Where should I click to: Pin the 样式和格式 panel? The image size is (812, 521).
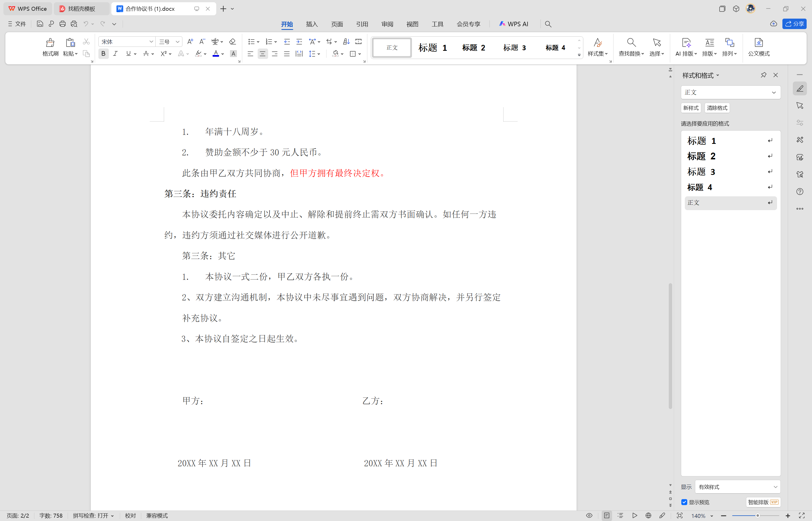click(763, 75)
